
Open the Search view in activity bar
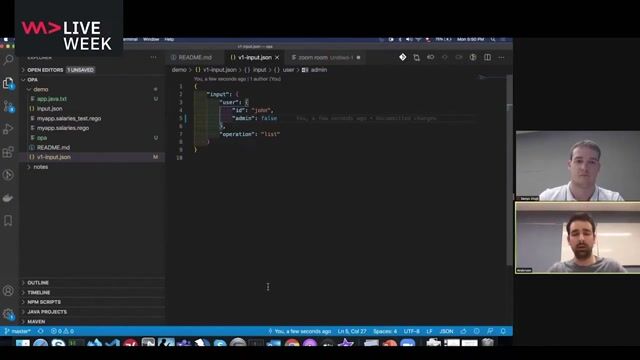click(x=8, y=60)
